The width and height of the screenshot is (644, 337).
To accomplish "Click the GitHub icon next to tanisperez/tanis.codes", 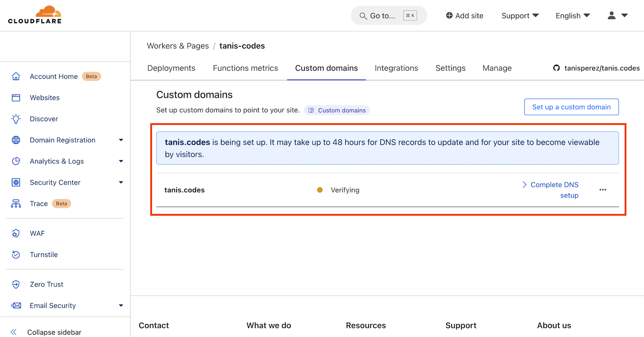I will pyautogui.click(x=557, y=68).
